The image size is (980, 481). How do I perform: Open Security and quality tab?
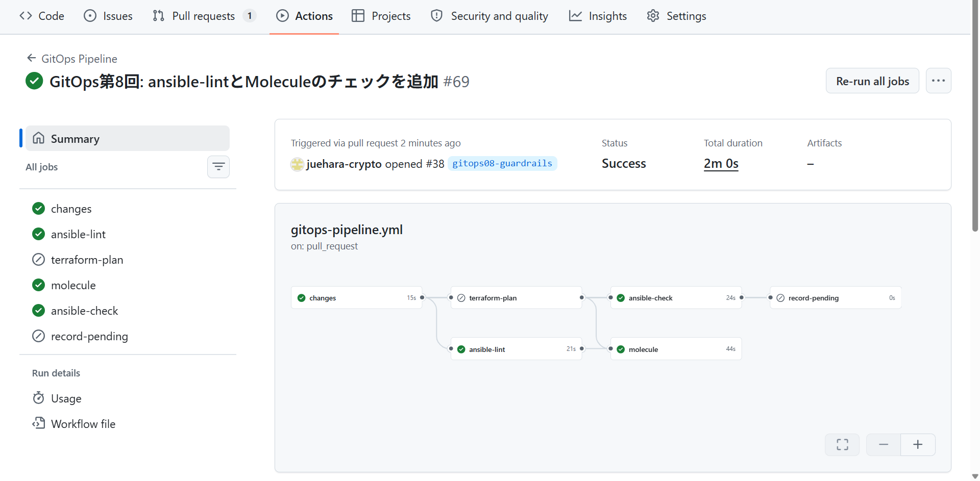pos(489,16)
